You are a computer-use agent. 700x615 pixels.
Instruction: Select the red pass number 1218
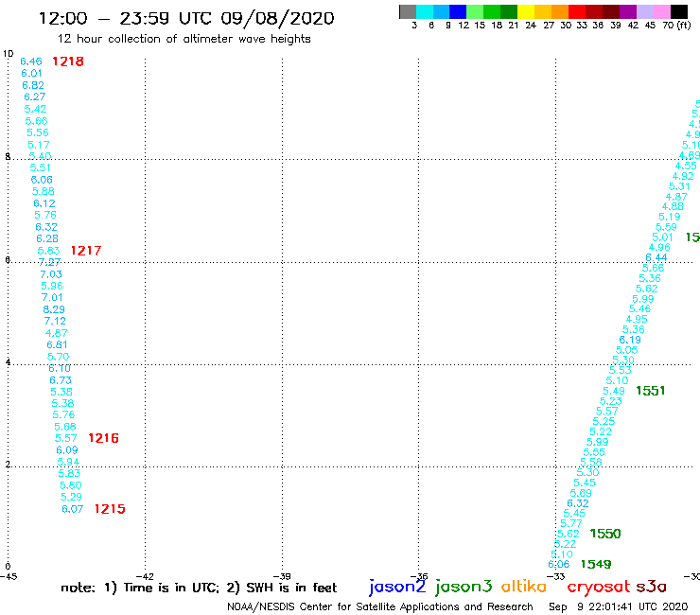click(x=68, y=61)
